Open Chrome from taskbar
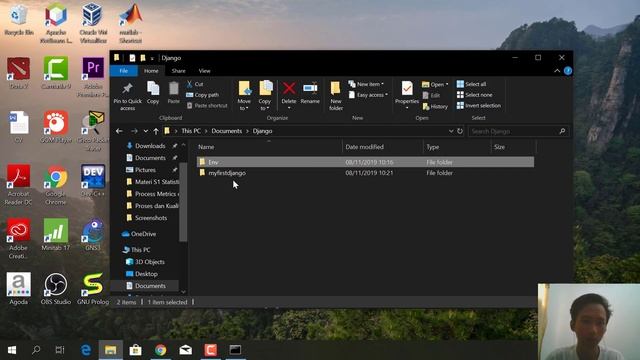The image size is (640, 360). pyautogui.click(x=160, y=350)
